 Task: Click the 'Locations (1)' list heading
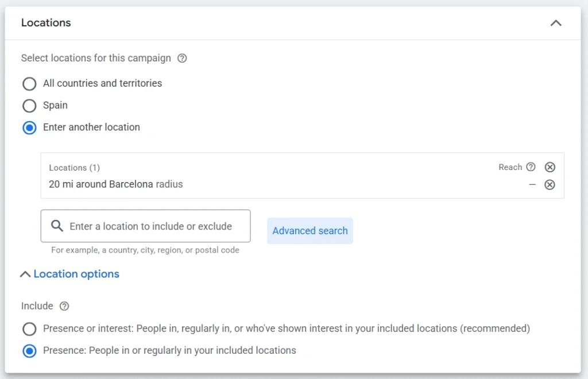click(74, 168)
